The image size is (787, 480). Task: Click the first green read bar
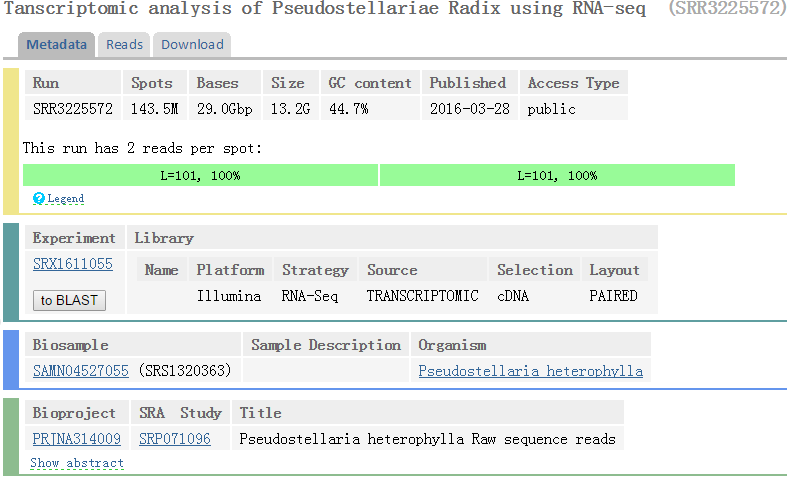point(200,176)
